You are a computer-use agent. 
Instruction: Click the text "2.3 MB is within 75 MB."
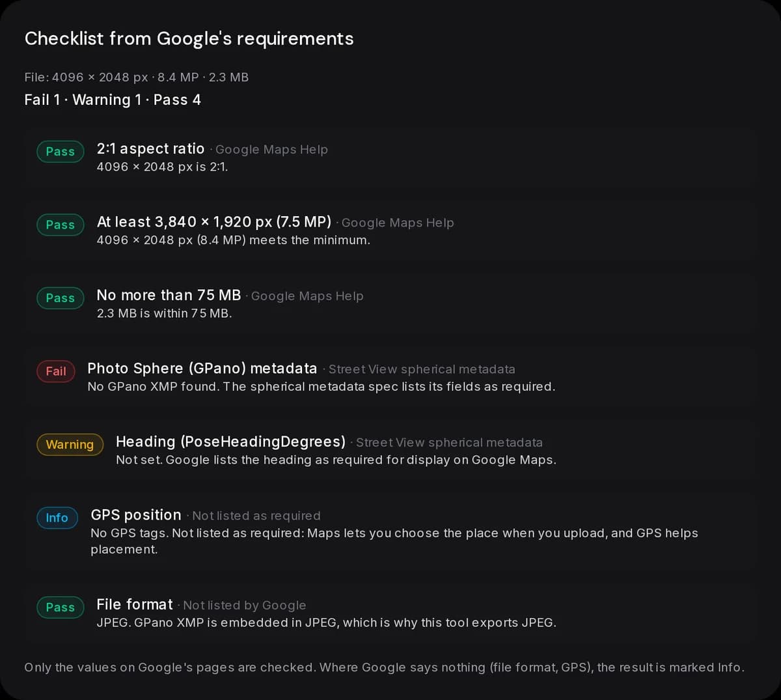point(164,313)
